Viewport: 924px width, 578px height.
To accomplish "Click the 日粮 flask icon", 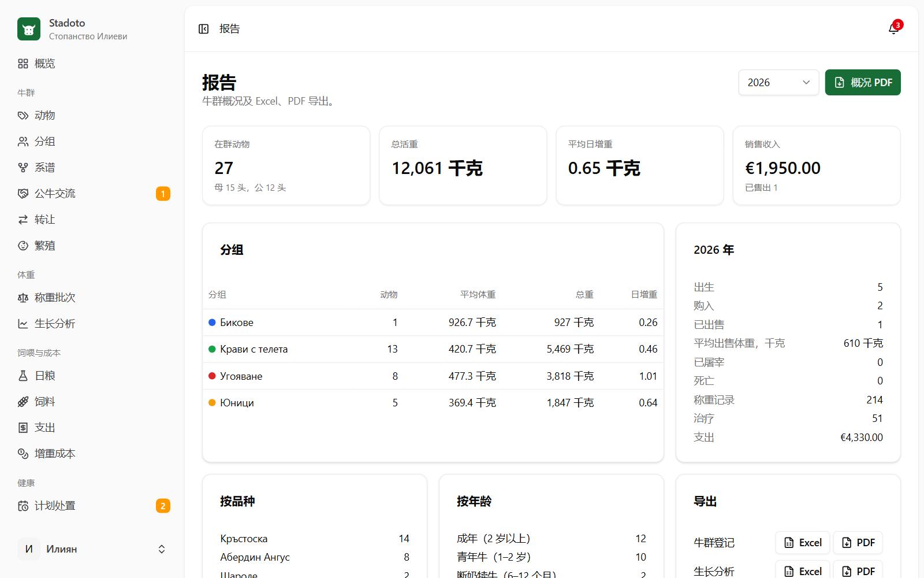I will (x=23, y=376).
